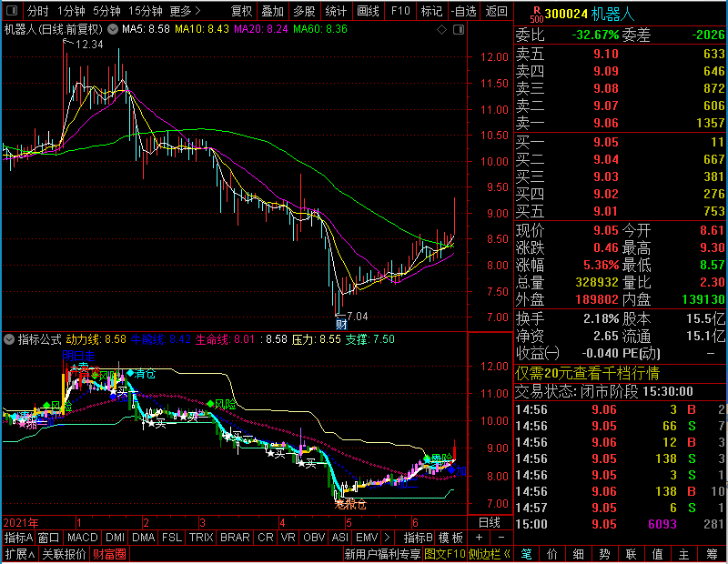Select 笔 tick tab in sidebar

click(x=526, y=554)
